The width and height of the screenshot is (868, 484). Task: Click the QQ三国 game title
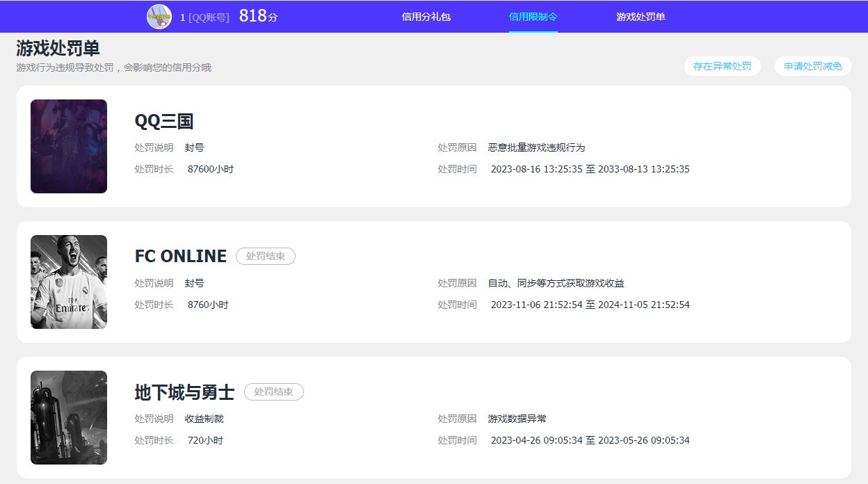(164, 121)
